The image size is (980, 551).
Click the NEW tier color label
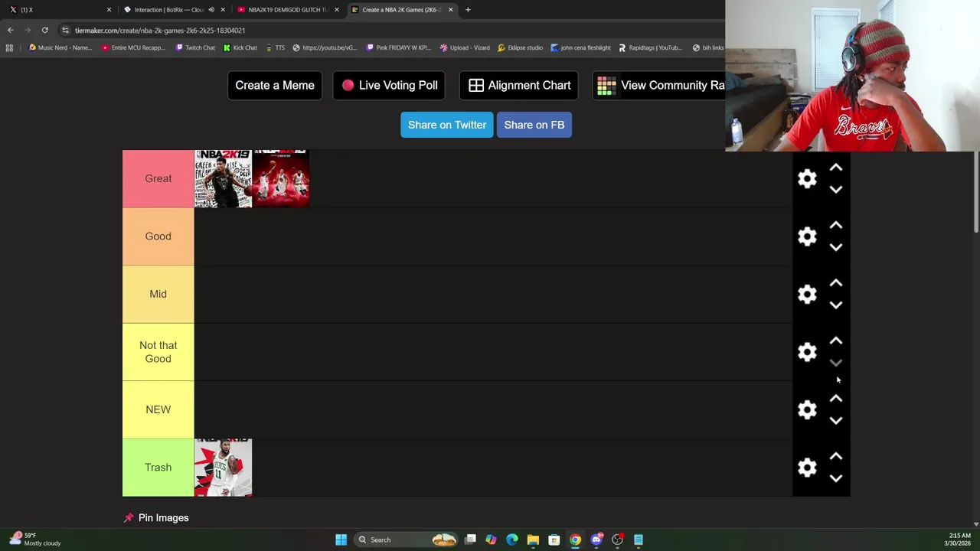pyautogui.click(x=158, y=409)
